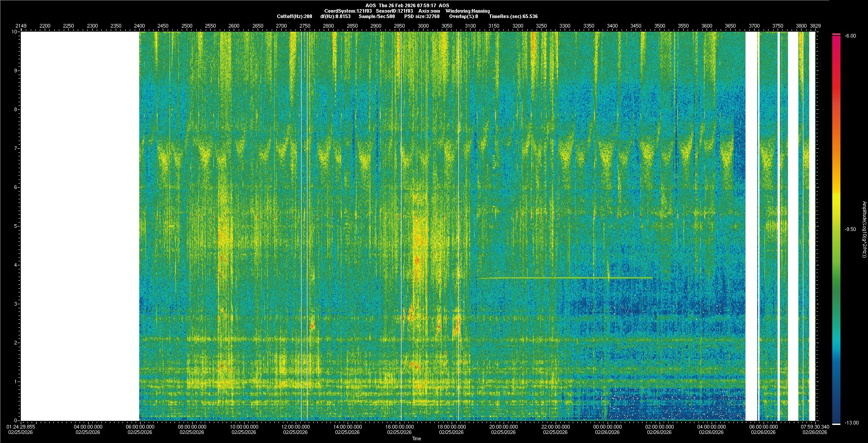868x443 pixels.
Task: Click the blank white data gap at left
Action: [x=80, y=226]
